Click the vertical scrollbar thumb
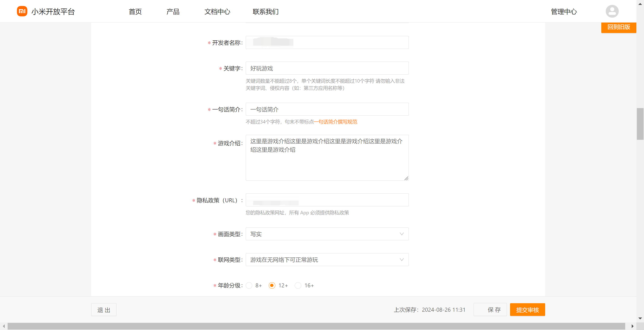 pos(640,124)
